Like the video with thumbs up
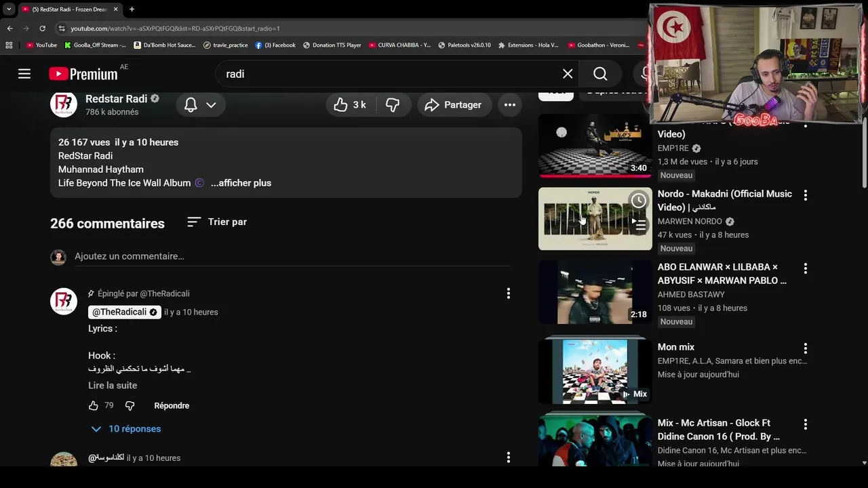The image size is (868, 488). (350, 105)
